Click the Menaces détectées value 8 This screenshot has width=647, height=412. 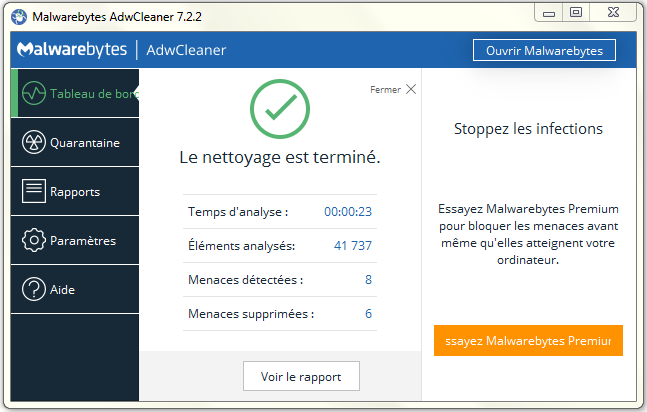tap(368, 279)
